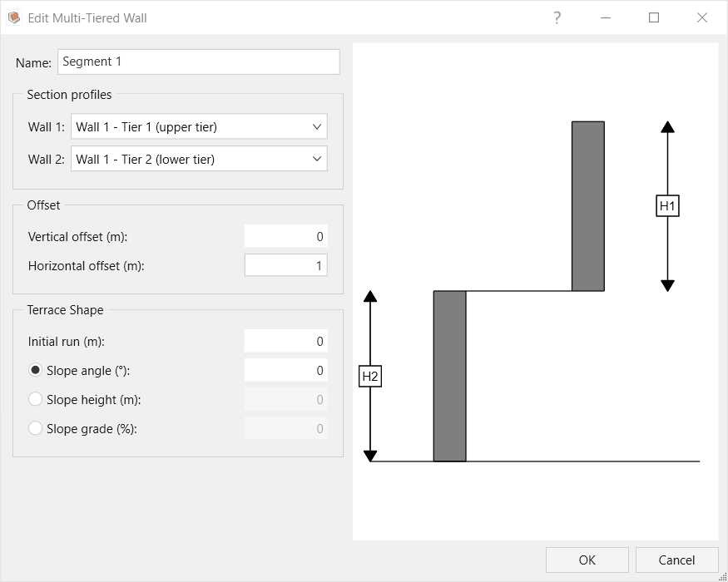
Task: Close the dialog with the X button
Action: coord(702,17)
